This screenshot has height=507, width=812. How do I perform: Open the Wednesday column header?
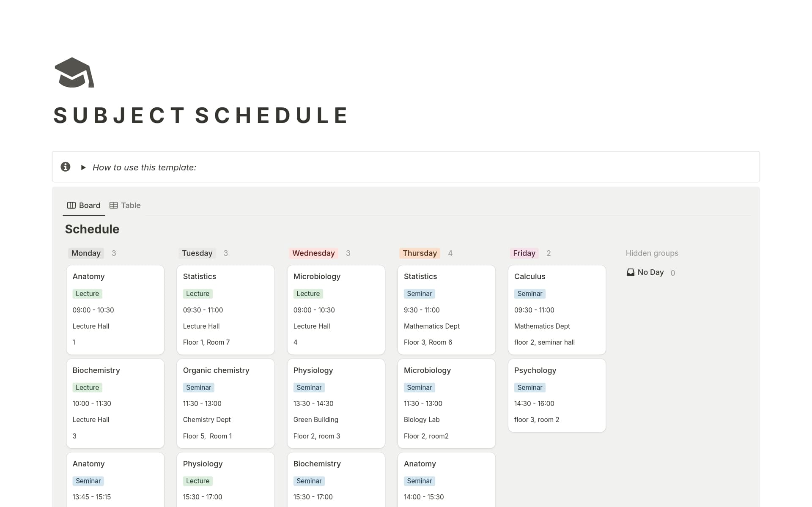(x=313, y=253)
